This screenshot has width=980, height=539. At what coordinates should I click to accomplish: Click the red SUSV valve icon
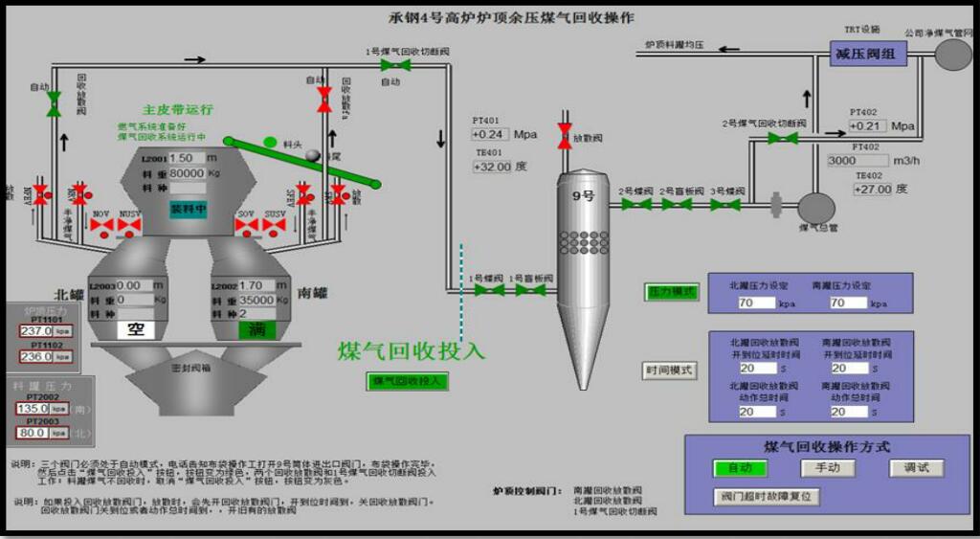coord(275,225)
